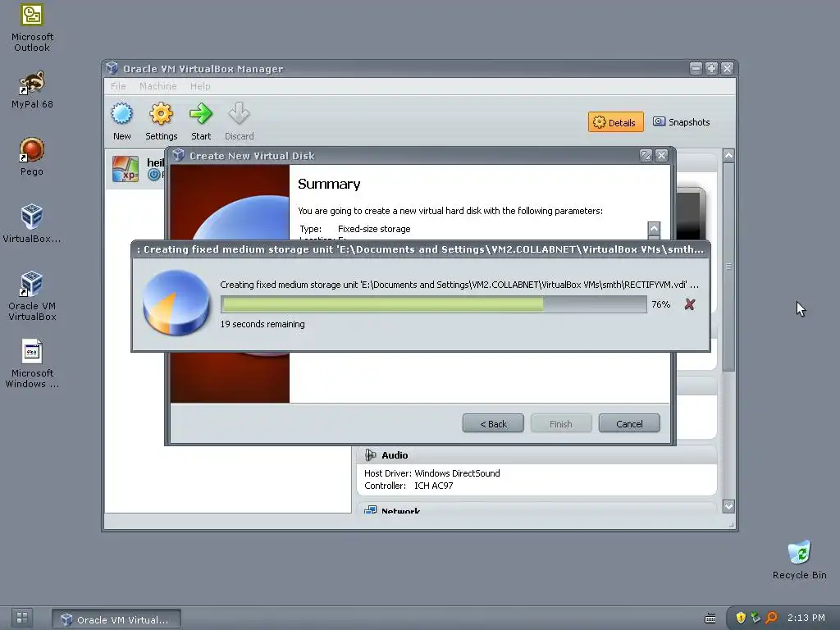This screenshot has width=840, height=630.
Task: Switch to Details view
Action: coord(615,122)
